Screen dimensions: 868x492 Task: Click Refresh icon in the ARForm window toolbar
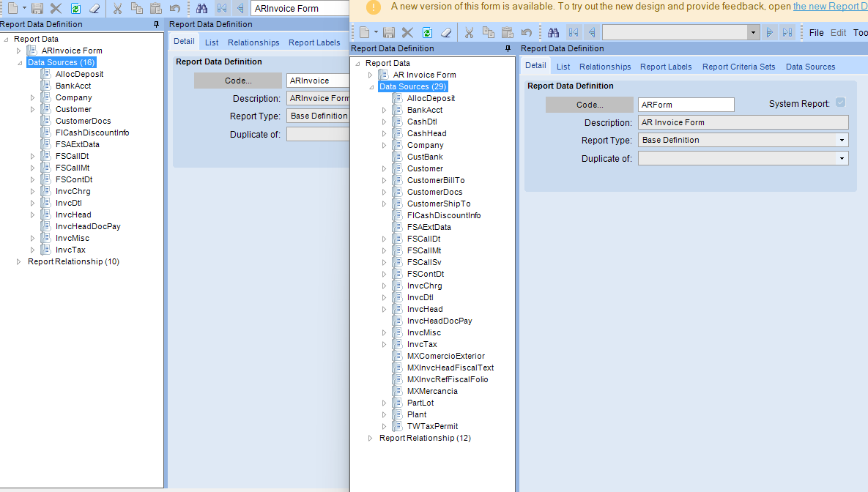tap(427, 33)
